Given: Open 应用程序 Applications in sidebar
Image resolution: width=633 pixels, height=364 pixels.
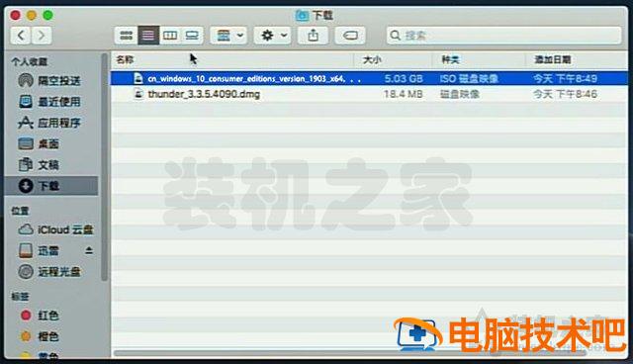Looking at the screenshot, I should (x=49, y=123).
